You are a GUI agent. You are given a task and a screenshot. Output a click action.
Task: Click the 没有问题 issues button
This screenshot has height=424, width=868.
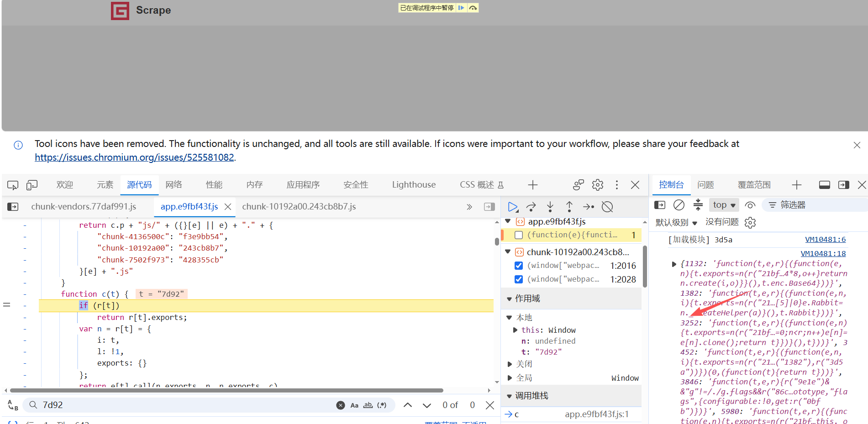click(722, 222)
